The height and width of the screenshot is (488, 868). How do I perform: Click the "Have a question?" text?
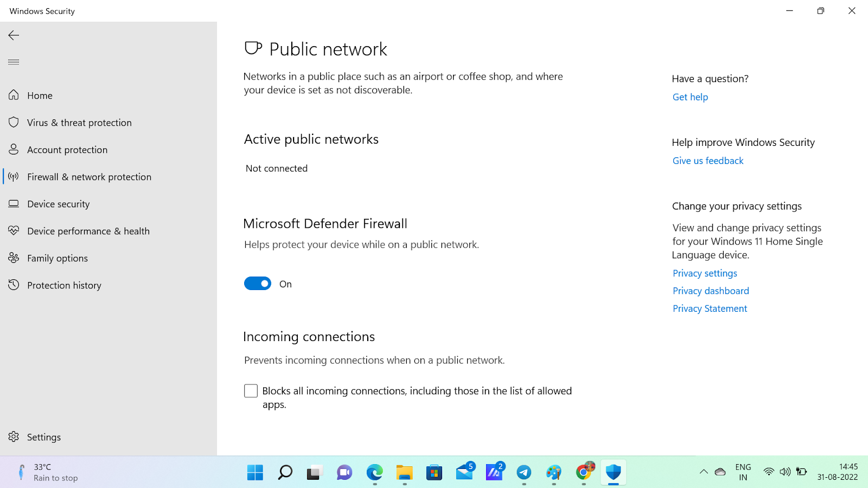(710, 79)
